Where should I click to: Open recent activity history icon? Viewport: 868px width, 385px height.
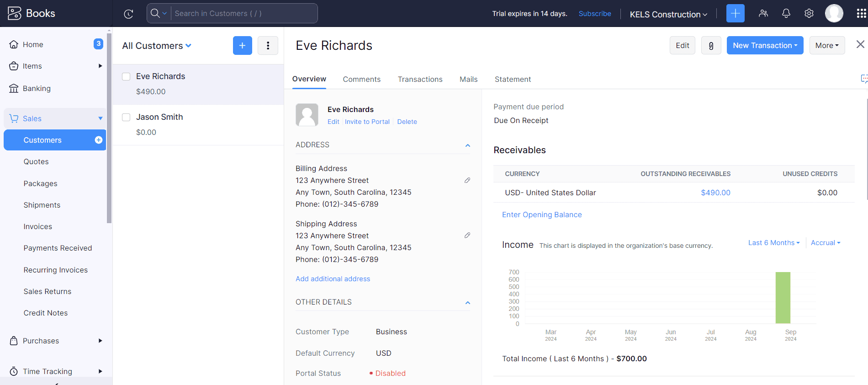click(x=128, y=14)
